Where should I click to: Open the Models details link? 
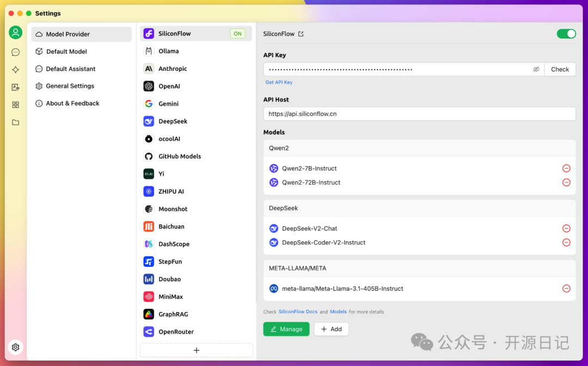coord(338,312)
